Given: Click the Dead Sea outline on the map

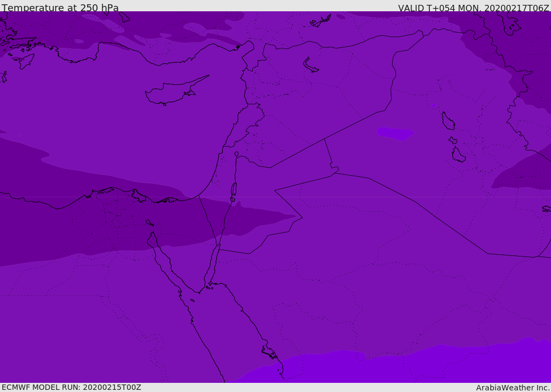Looking at the screenshot, I should coord(234,190).
